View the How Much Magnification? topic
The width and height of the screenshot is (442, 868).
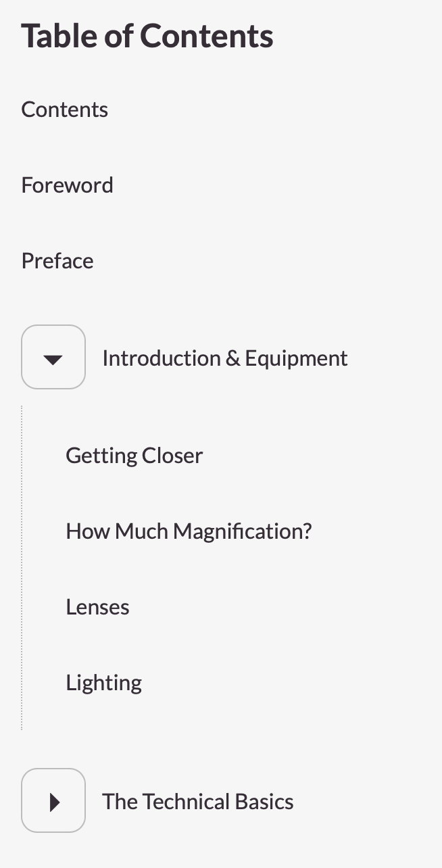pyautogui.click(x=189, y=531)
